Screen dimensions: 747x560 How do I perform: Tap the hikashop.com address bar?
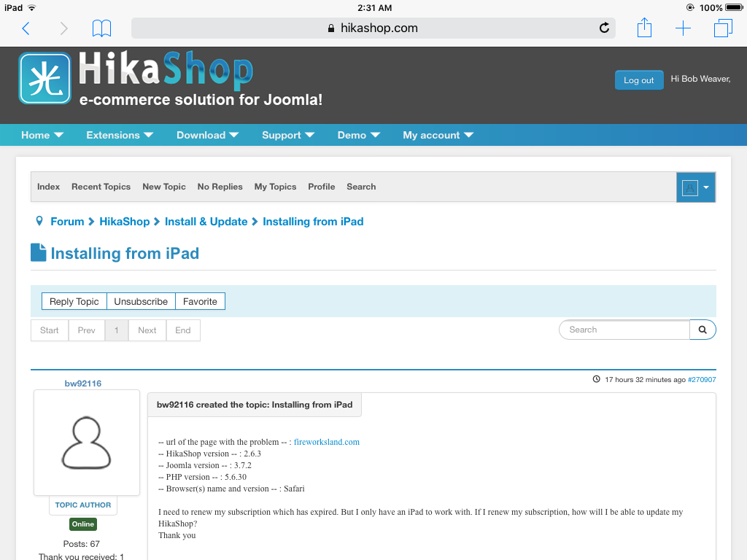click(373, 28)
